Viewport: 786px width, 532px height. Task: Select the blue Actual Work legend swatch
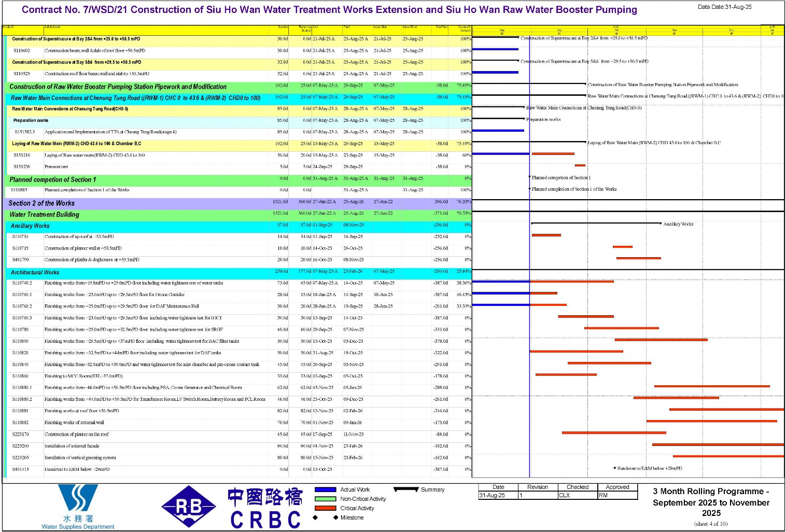[325, 489]
